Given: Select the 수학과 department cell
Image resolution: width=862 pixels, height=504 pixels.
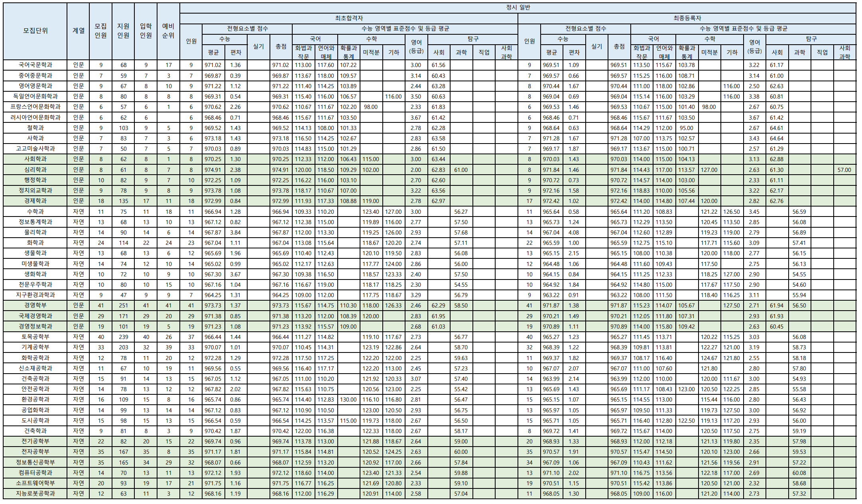Looking at the screenshot, I should [x=35, y=211].
